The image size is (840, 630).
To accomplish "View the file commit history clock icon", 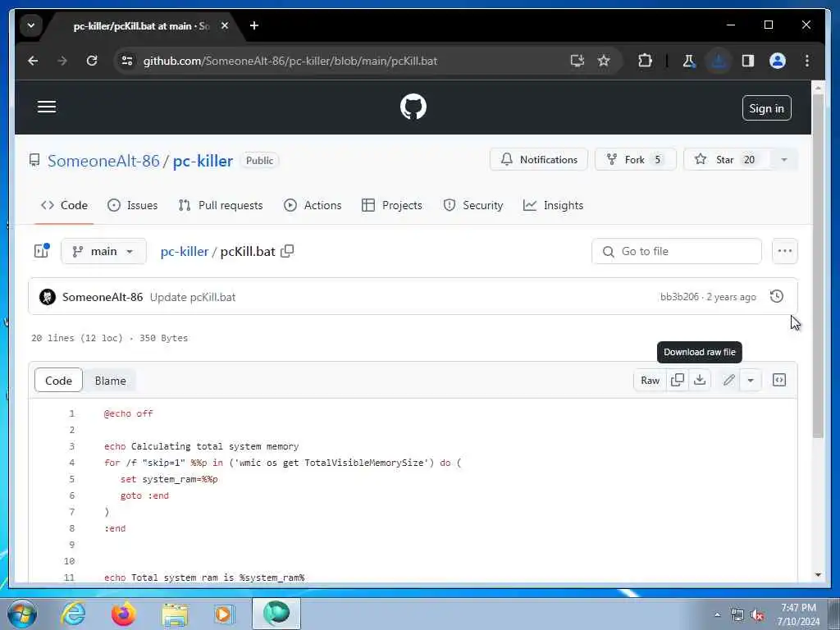I will pos(776,296).
